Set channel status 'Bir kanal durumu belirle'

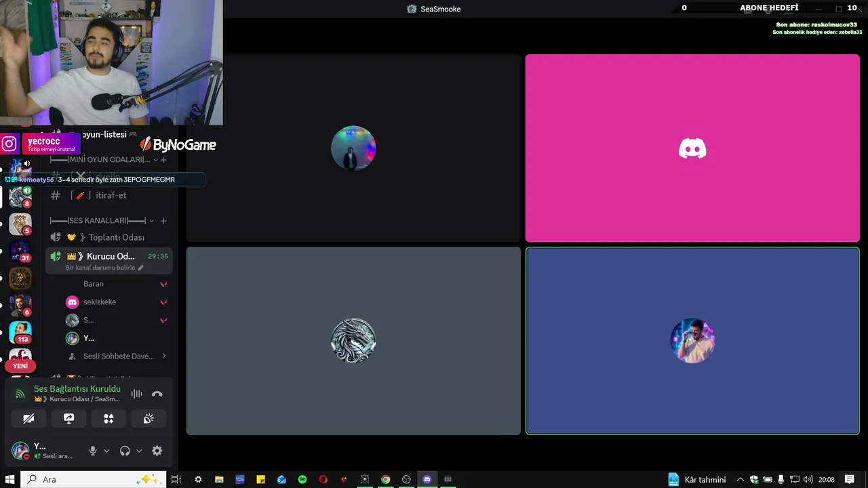104,268
